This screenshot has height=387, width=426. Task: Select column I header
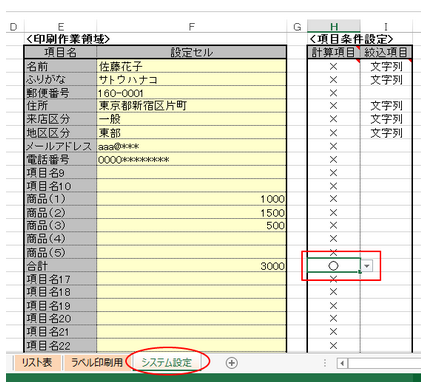pyautogui.click(x=386, y=27)
